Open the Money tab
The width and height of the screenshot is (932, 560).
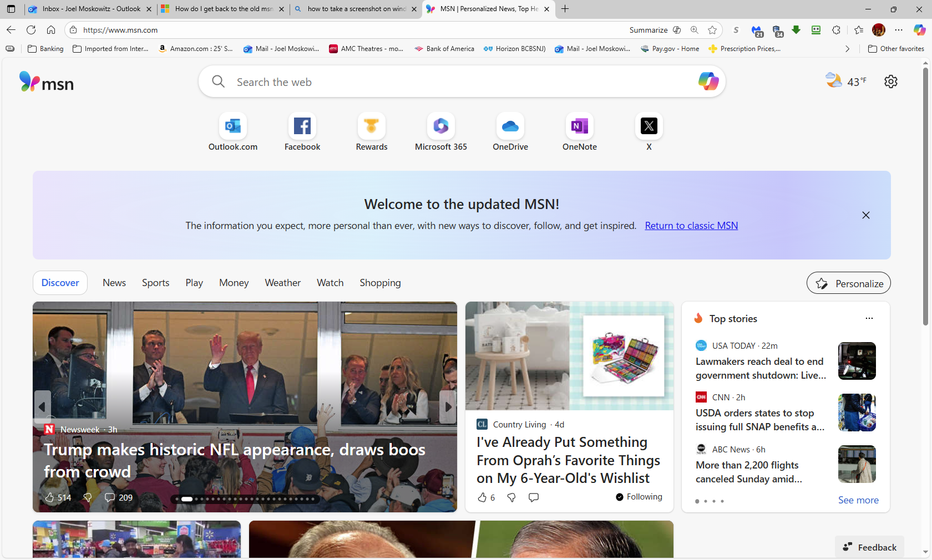pyautogui.click(x=234, y=283)
